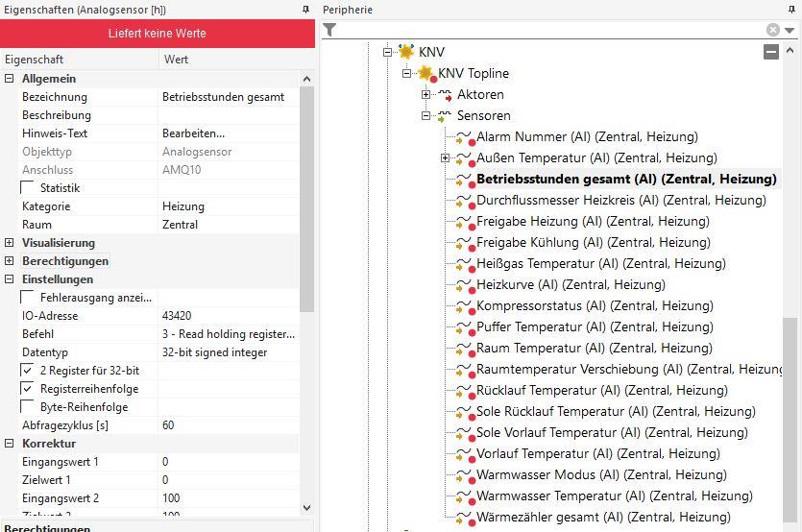Screen dimensions: 802x532
Task: Expand the Berechtigungen section
Action: (10, 261)
